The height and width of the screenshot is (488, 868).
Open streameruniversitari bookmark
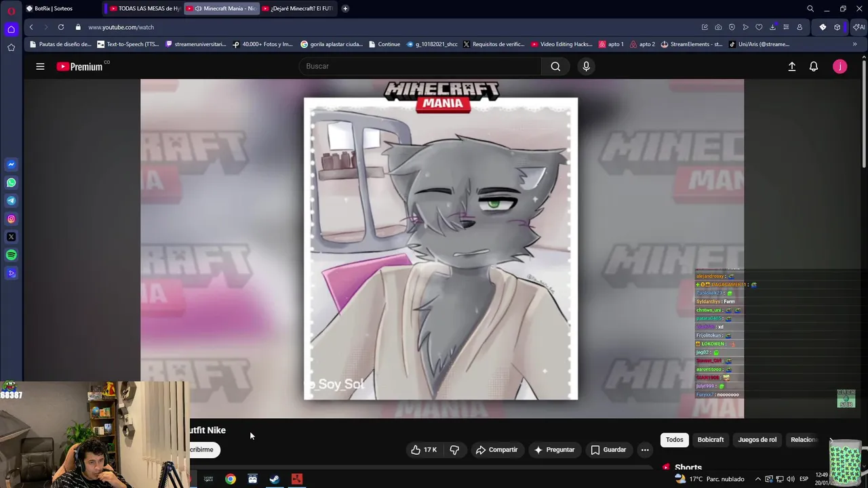196,44
